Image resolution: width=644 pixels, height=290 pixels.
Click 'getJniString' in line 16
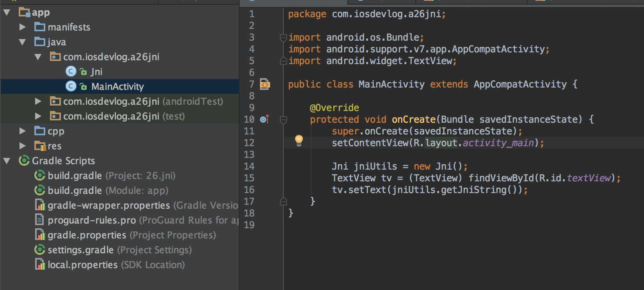(x=474, y=190)
